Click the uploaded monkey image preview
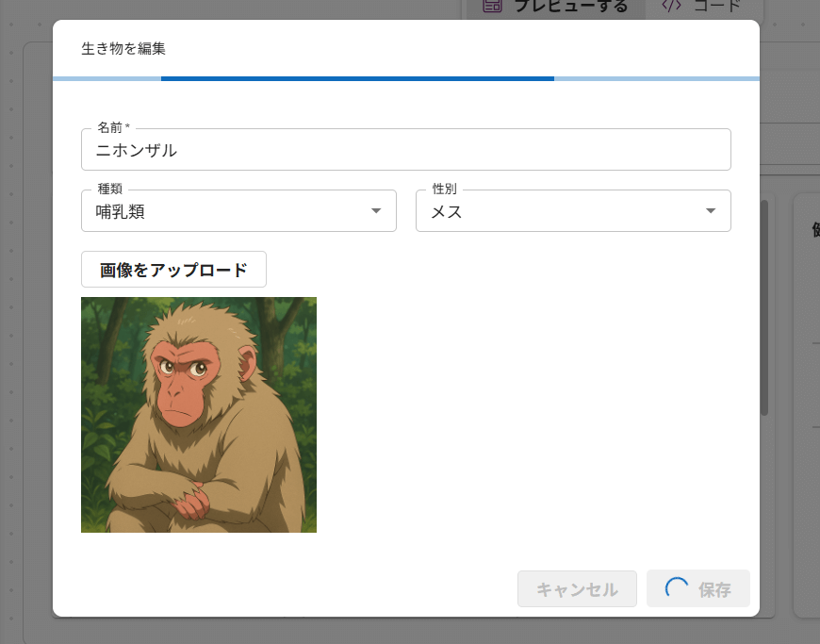Screen dimensions: 820x644 click(199, 415)
